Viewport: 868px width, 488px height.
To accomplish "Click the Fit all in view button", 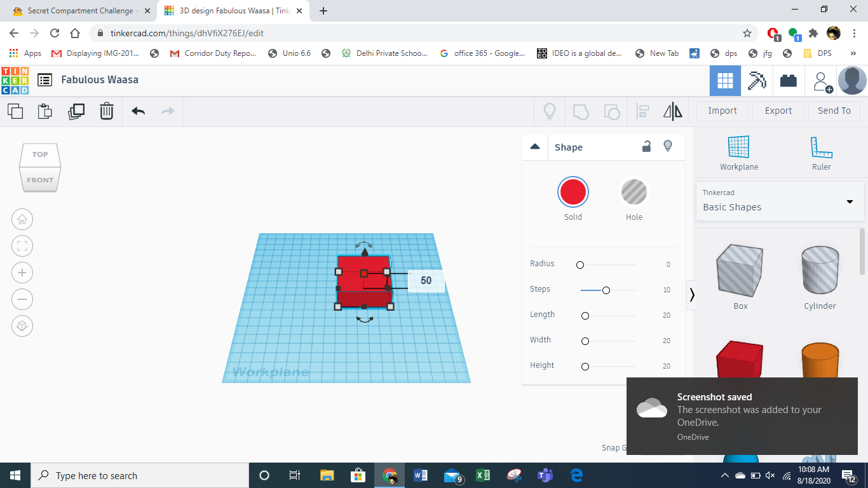I will click(x=22, y=246).
